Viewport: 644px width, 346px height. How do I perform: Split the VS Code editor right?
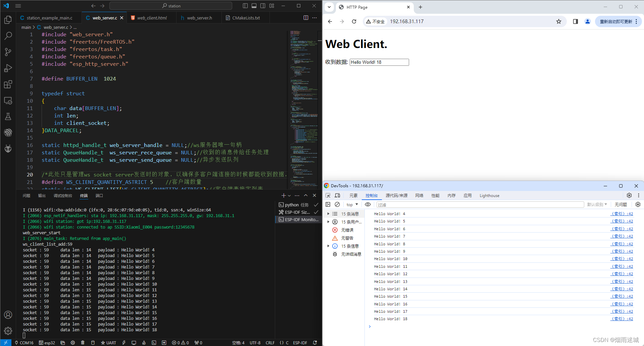(x=306, y=18)
